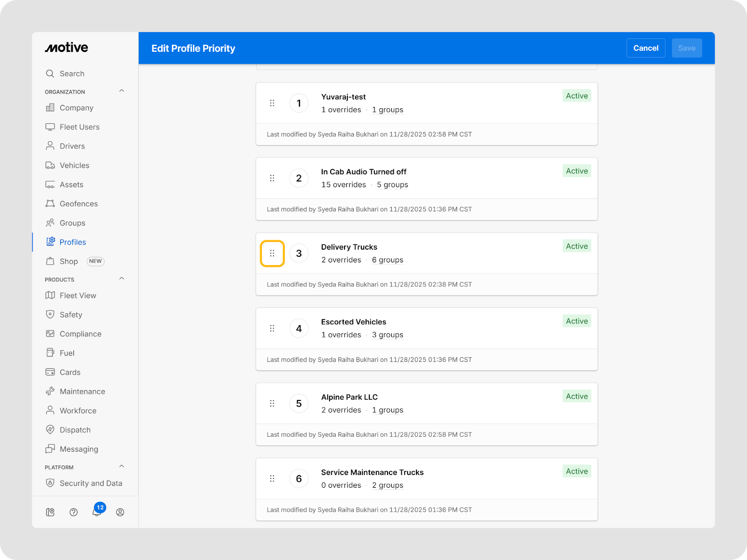Open the Profiles menu item
747x560 pixels.
[x=73, y=242]
